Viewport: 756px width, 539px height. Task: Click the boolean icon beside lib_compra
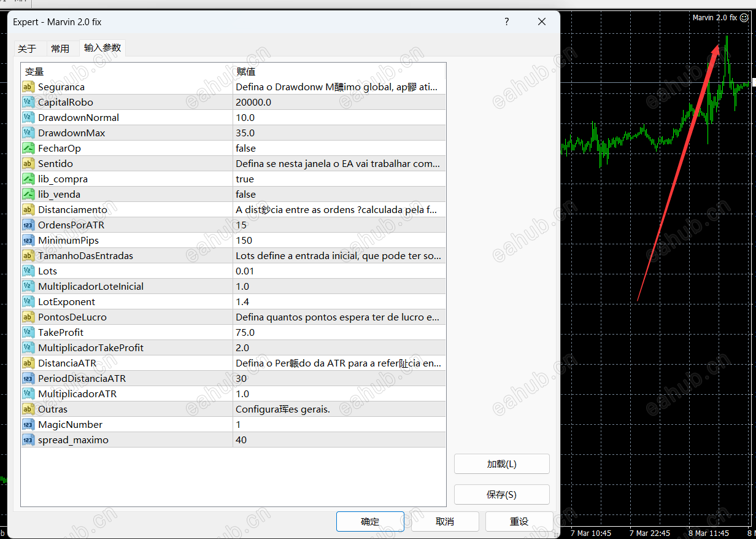[x=28, y=179]
